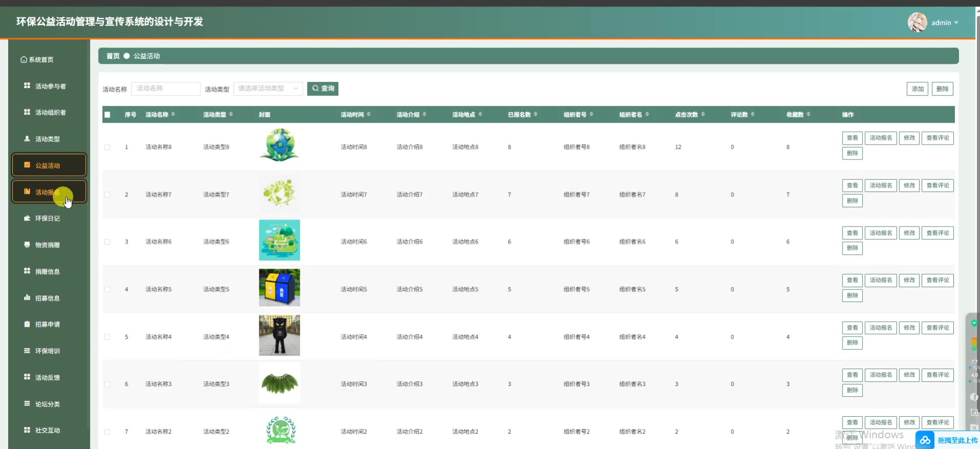Click the 删除 button beside 添加
Screen dimensions: 980x449
942,89
